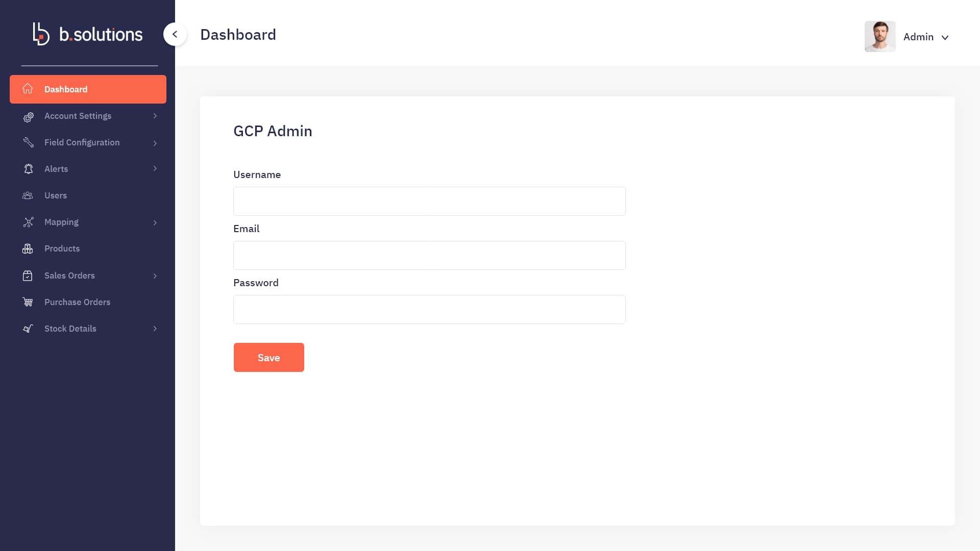Viewport: 980px width, 551px height.
Task: Expand the Field Configuration submenu chevron
Action: point(155,143)
